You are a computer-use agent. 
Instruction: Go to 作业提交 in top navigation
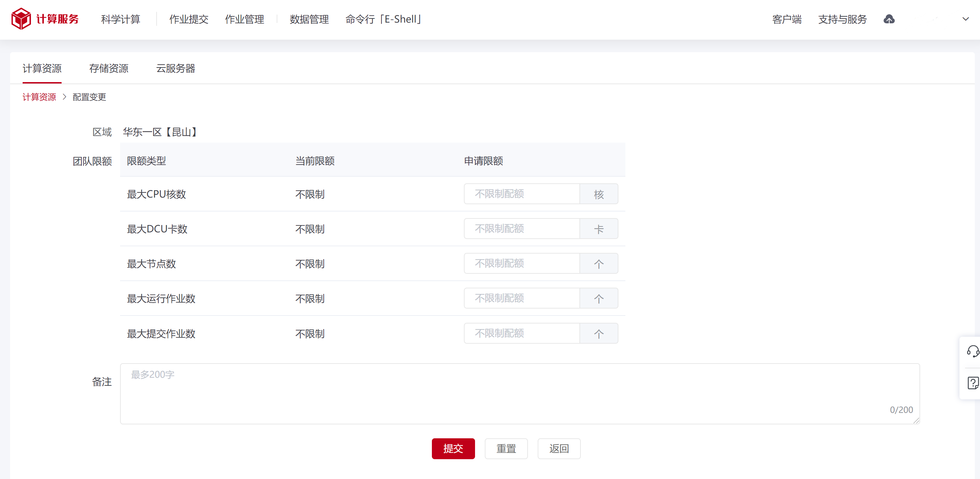(x=189, y=19)
